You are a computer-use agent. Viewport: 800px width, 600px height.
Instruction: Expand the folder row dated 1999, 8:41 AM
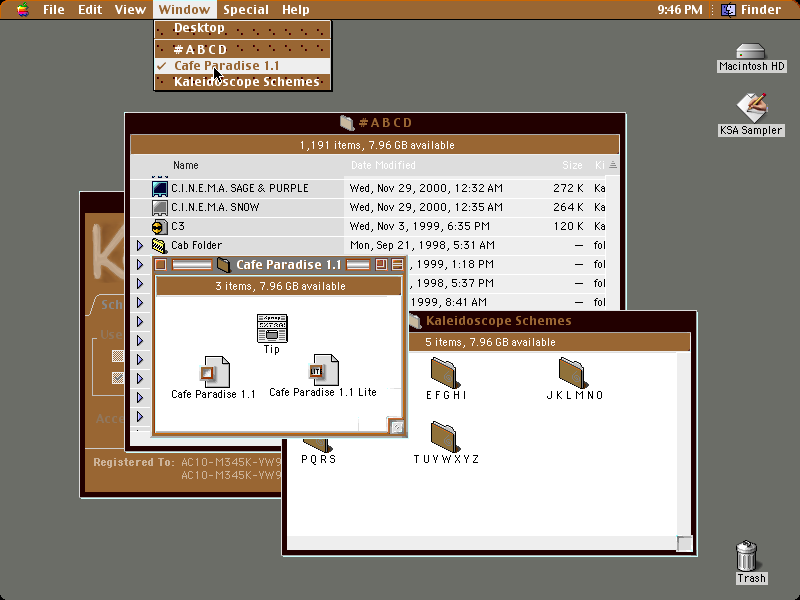click(140, 303)
